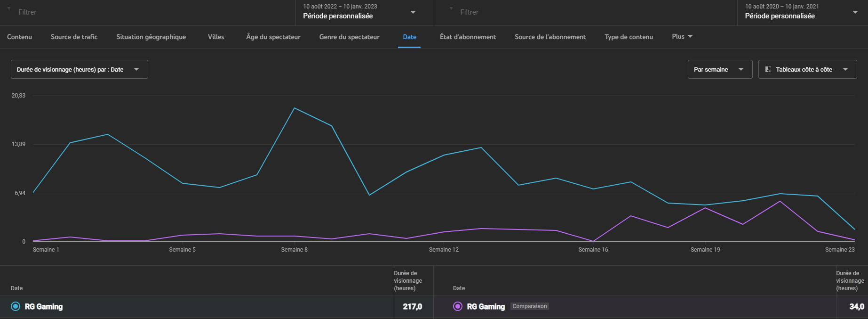Click the right table Date column header
The image size is (868, 319).
pos(459,288)
